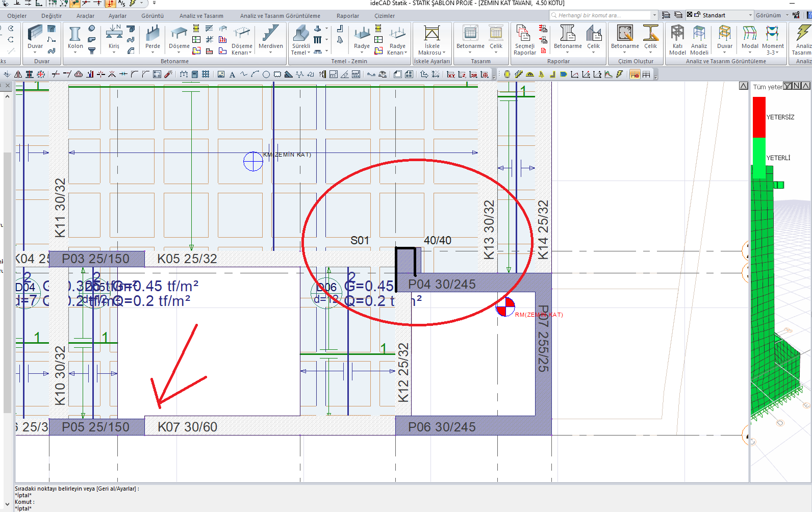The image size is (812, 512).
Task: Click the Seçmeli Raporlar icon
Action: (x=524, y=39)
